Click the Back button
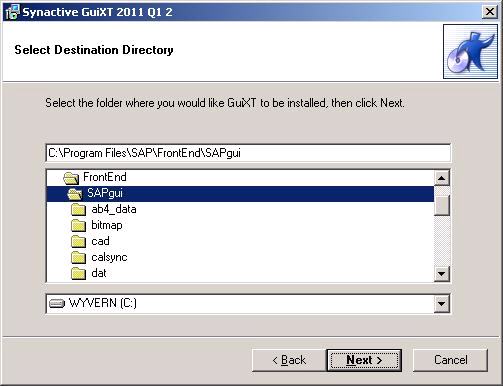503x386 pixels. pyautogui.click(x=289, y=360)
